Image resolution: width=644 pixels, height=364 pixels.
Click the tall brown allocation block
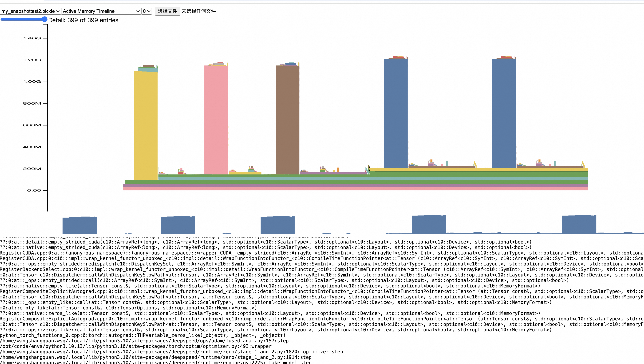(287, 120)
